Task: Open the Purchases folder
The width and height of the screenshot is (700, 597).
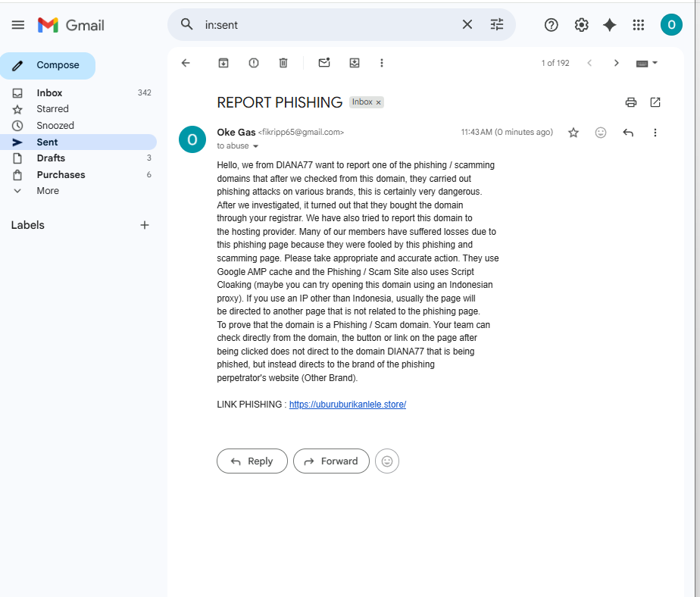Action: point(78,174)
